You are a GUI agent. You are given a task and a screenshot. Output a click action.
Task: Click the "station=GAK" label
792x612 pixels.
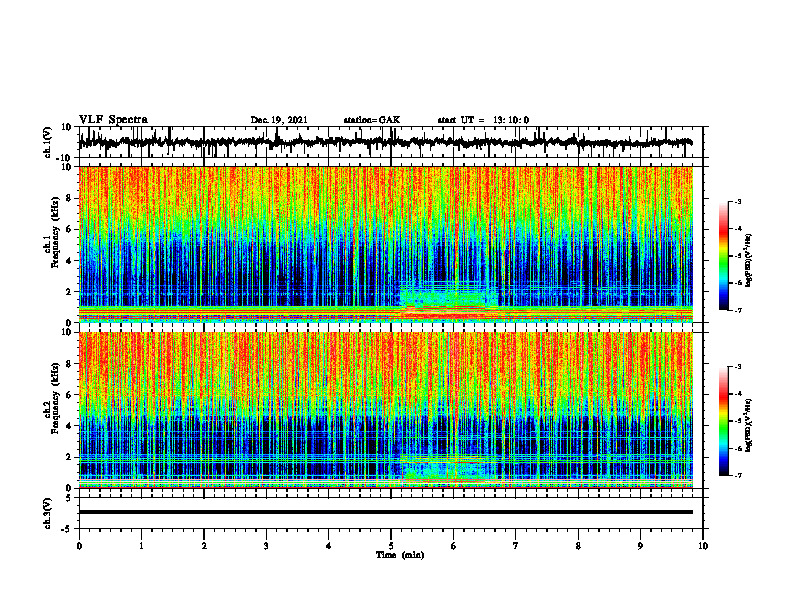tap(372, 120)
